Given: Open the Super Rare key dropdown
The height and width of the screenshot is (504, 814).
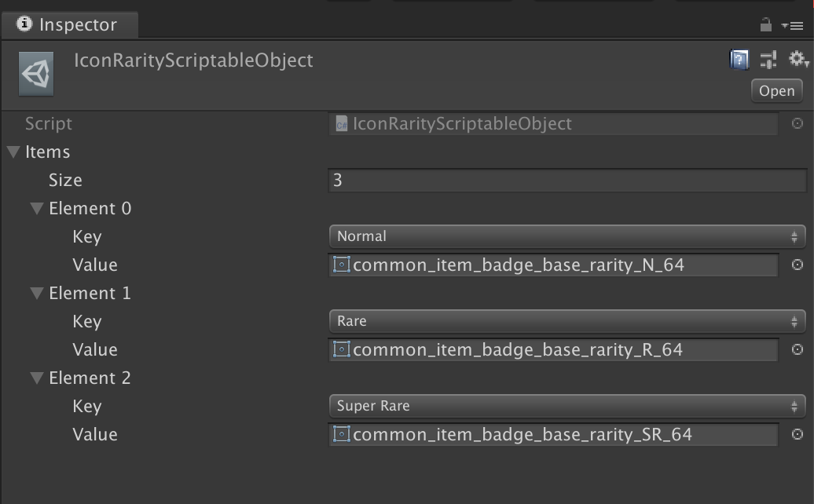Looking at the screenshot, I should [x=567, y=406].
